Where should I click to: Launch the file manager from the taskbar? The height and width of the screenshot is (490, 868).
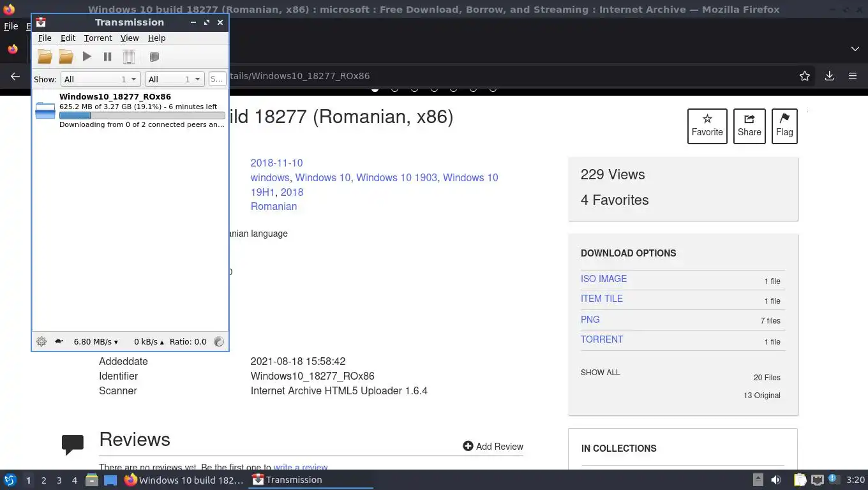tap(92, 480)
